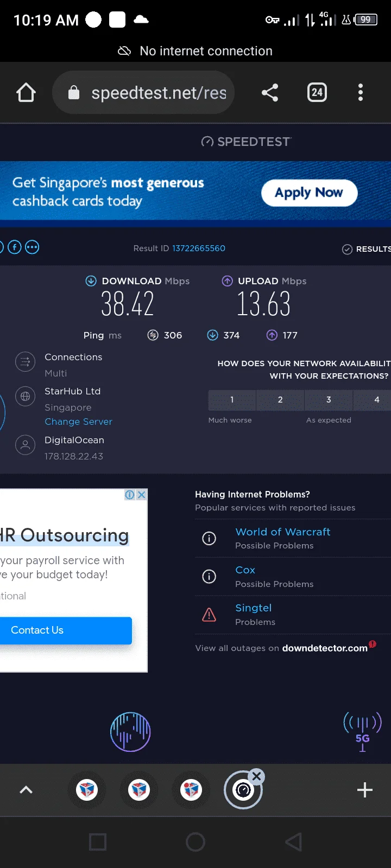The image size is (391, 868).
Task: Open Result ID 13722665560 link
Action: [x=199, y=248]
